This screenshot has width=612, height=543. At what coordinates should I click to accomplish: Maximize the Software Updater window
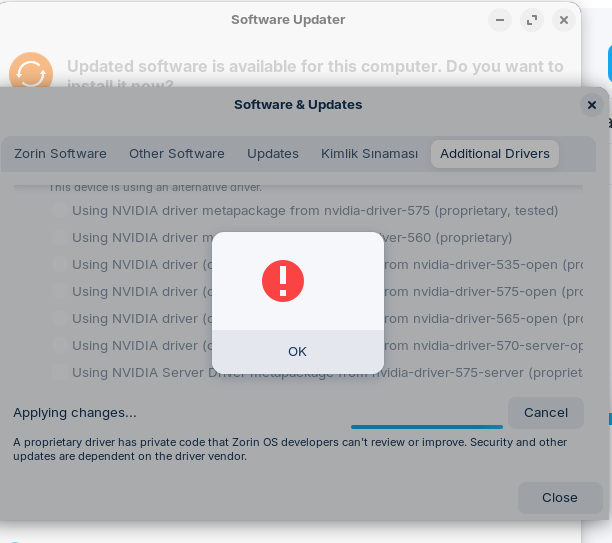(532, 20)
